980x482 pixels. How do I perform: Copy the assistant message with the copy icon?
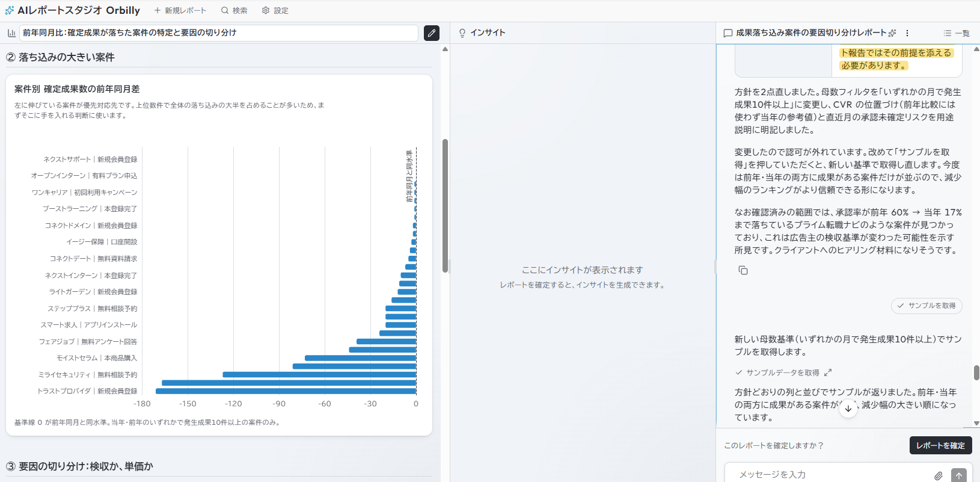[x=743, y=270]
